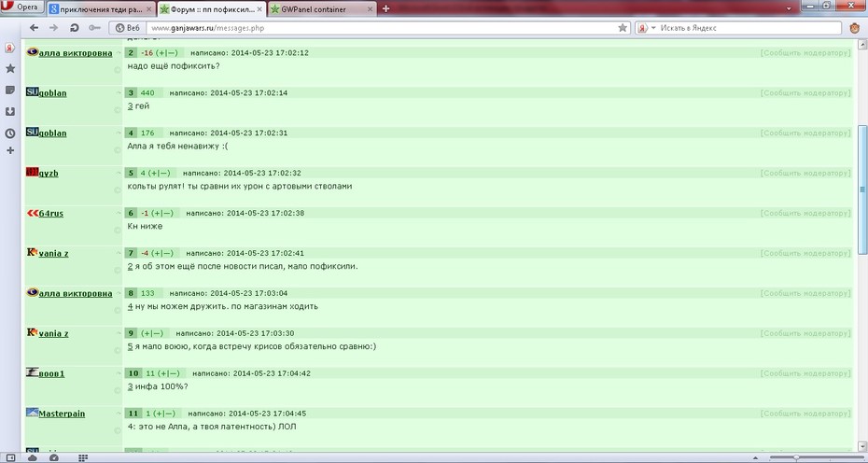Add a sidebar panel with the plus icon

10,150
